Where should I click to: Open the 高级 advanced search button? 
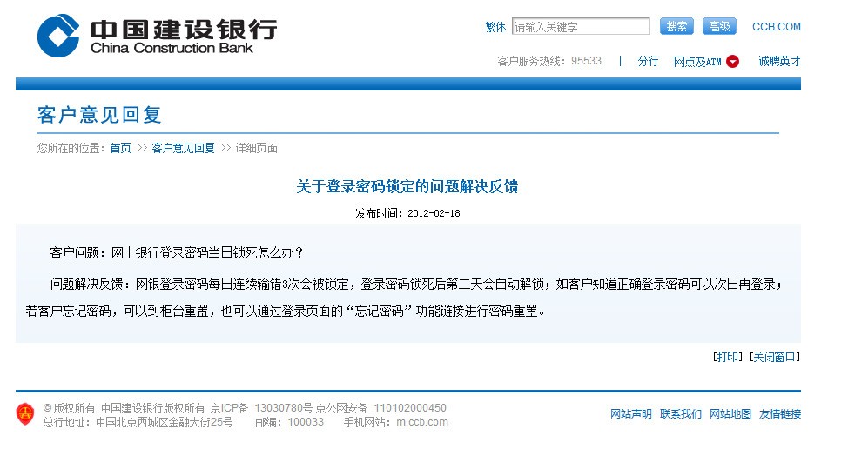[719, 27]
